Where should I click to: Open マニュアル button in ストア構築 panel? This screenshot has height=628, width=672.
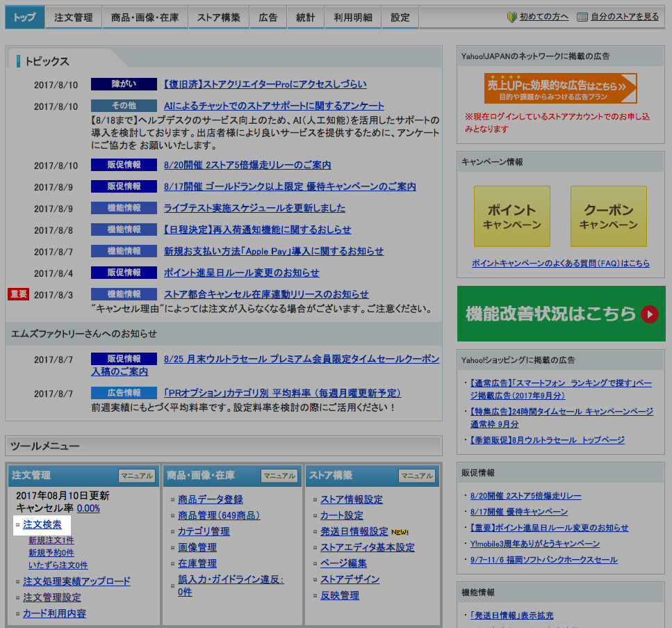tap(417, 476)
